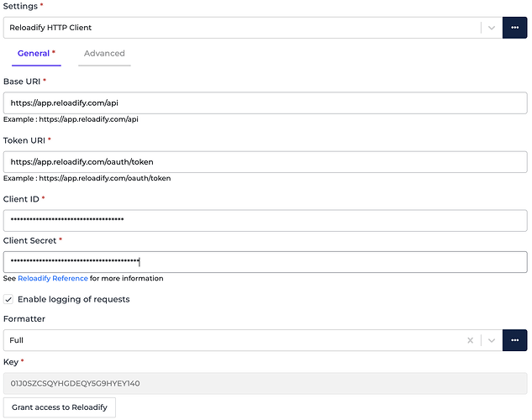Open the Reloadify HTTP Client select box
The image size is (532, 420).
[253, 28]
